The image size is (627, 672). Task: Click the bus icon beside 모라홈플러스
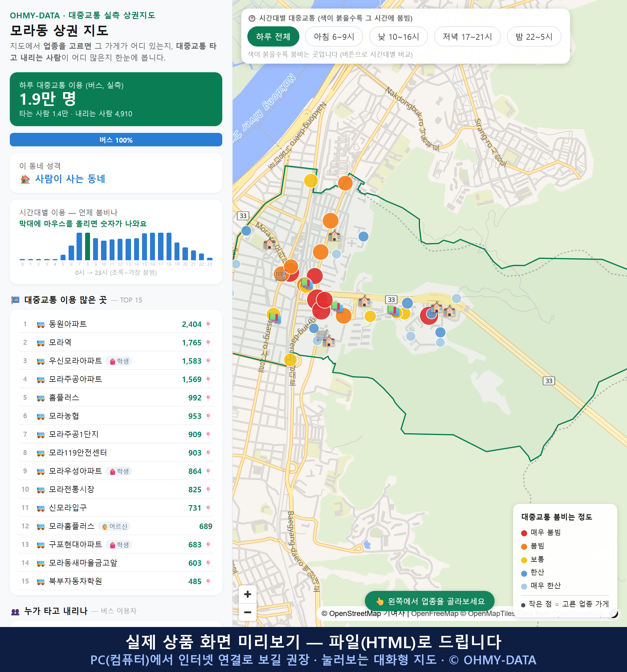[40, 526]
